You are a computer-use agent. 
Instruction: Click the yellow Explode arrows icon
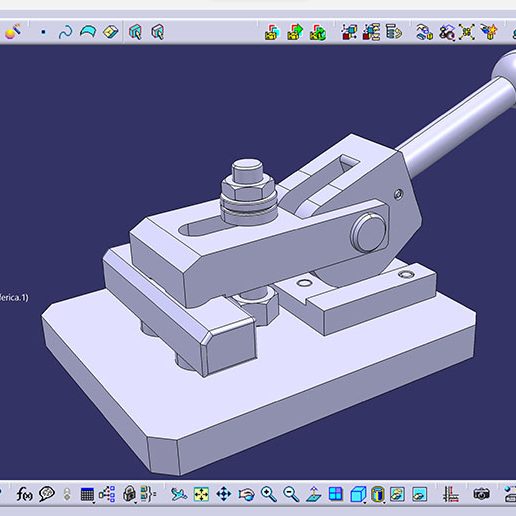click(467, 32)
